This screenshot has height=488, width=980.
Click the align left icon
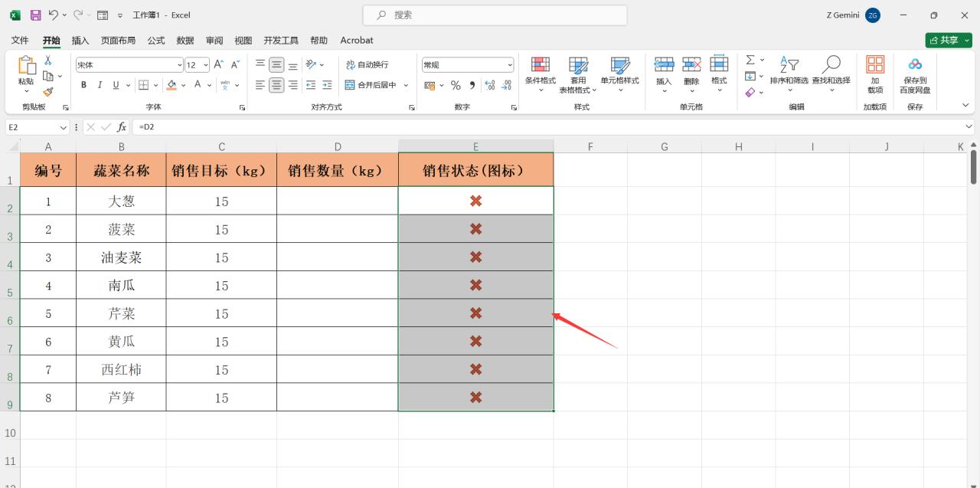point(260,85)
